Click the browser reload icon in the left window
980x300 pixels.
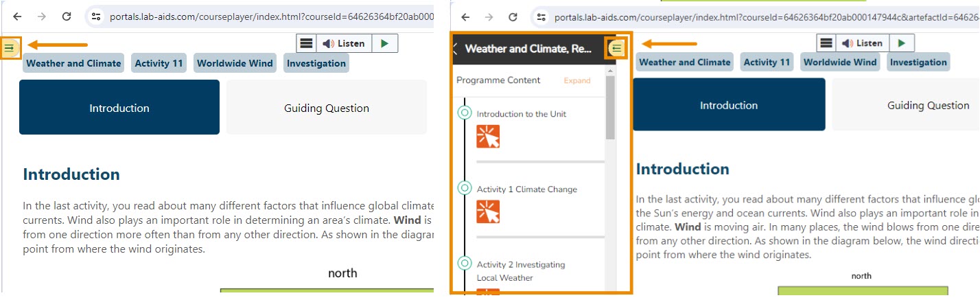[66, 16]
